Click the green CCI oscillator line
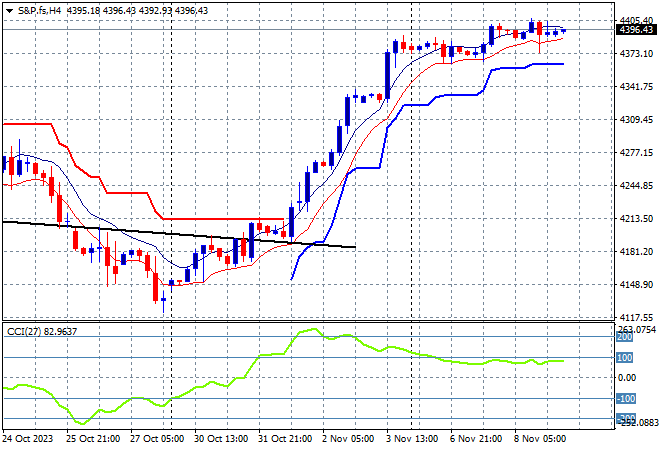Viewport: 660px width, 450px height. click(x=400, y=356)
